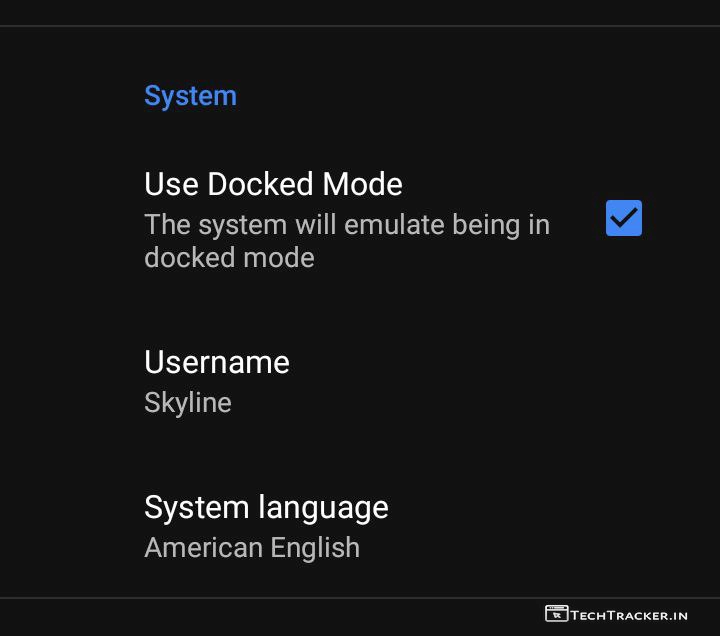
Task: Click the word "Username" label
Action: (217, 362)
